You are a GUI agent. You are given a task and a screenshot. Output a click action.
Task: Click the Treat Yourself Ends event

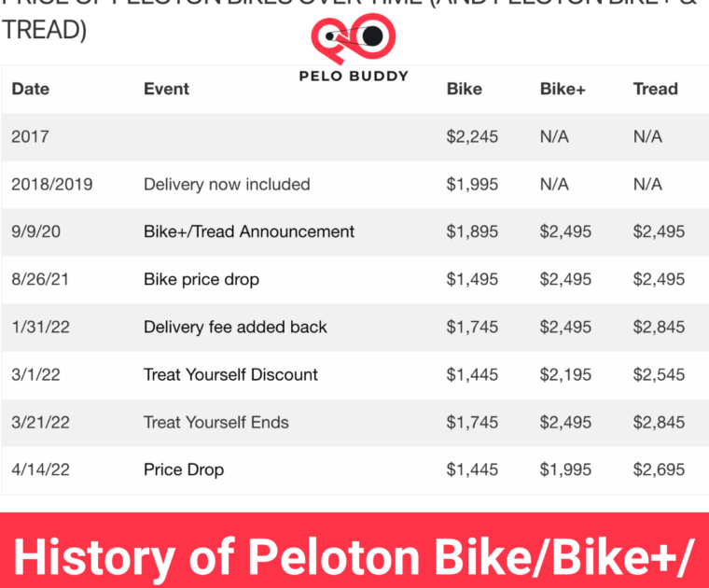coord(216,423)
